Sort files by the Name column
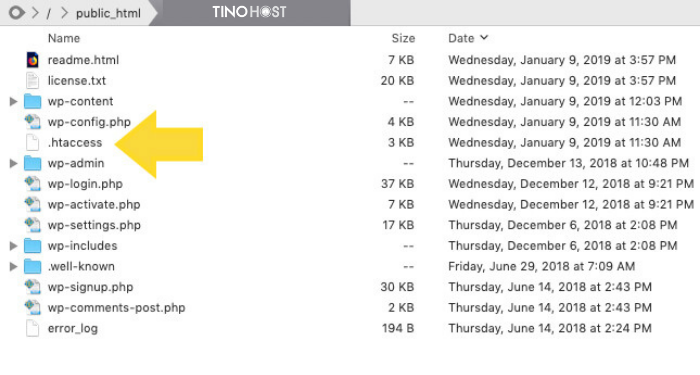Image resolution: width=700 pixels, height=375 pixels. tap(64, 38)
